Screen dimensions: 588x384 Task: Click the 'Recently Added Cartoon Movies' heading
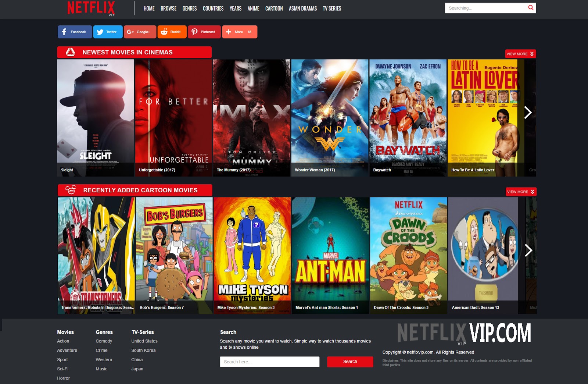(x=140, y=190)
